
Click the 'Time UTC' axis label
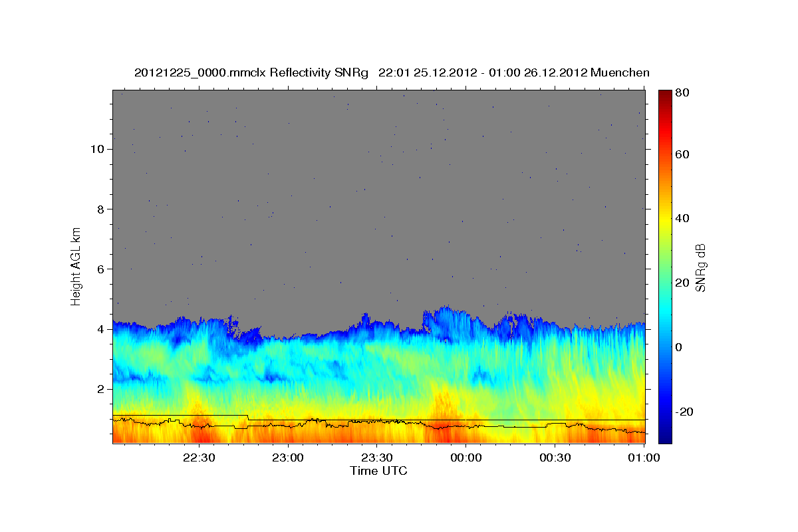(x=378, y=471)
